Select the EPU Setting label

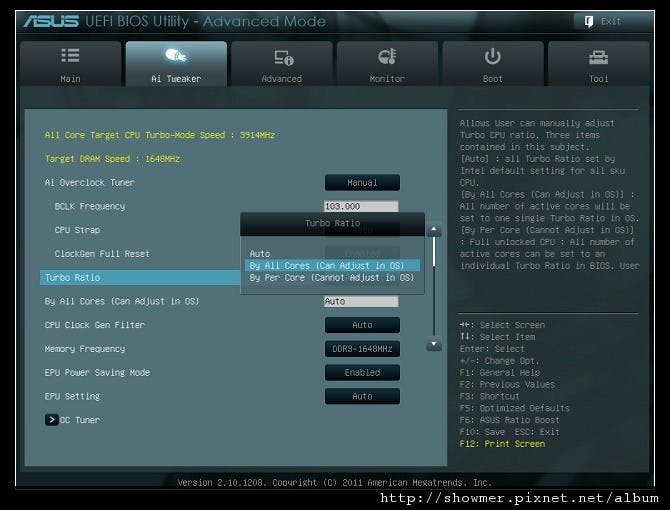[72, 396]
